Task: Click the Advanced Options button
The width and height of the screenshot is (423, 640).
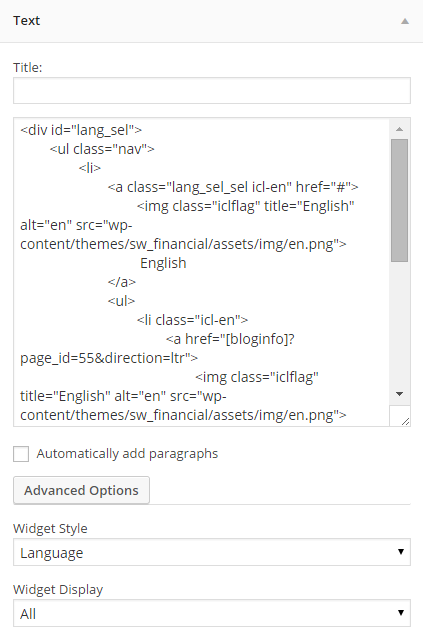Action: tap(81, 490)
